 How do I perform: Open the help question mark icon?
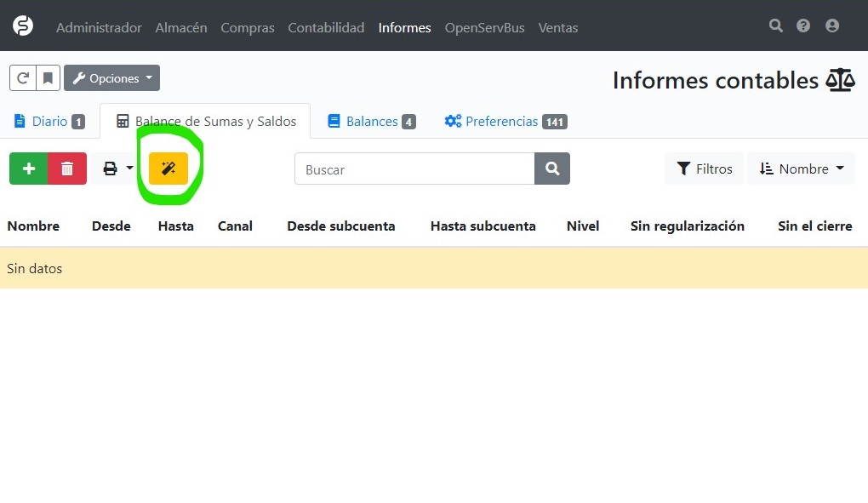[803, 26]
